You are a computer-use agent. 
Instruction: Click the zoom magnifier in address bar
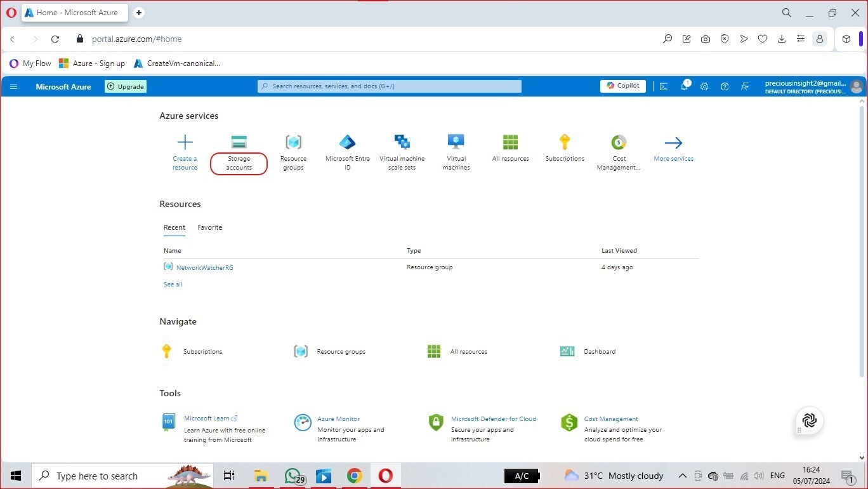(x=667, y=39)
